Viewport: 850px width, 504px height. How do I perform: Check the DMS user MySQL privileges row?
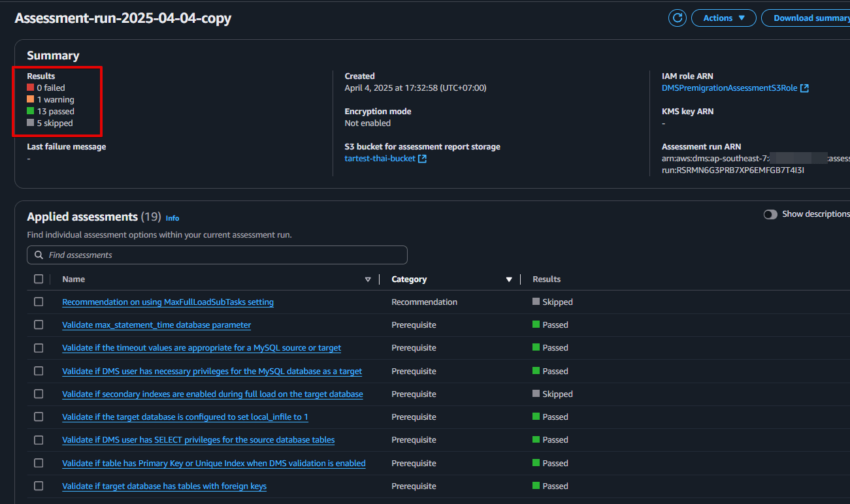pyautogui.click(x=39, y=371)
